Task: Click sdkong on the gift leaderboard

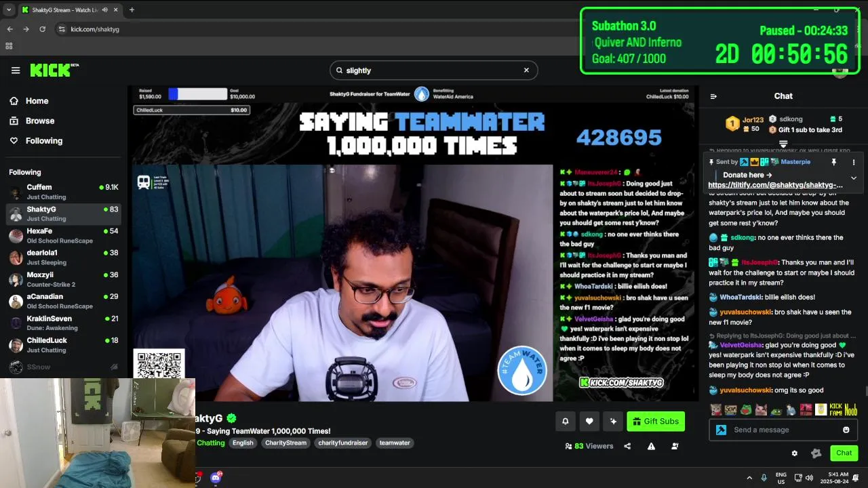Action: [x=791, y=119]
